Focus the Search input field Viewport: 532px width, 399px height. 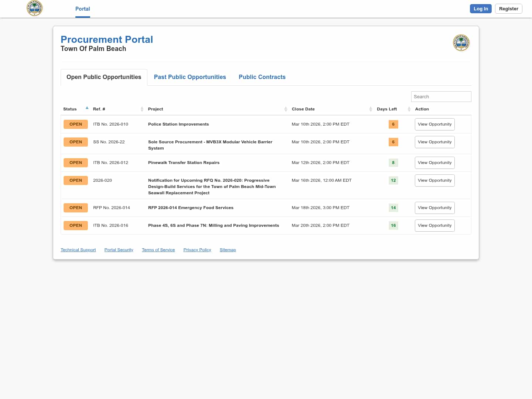tap(441, 96)
